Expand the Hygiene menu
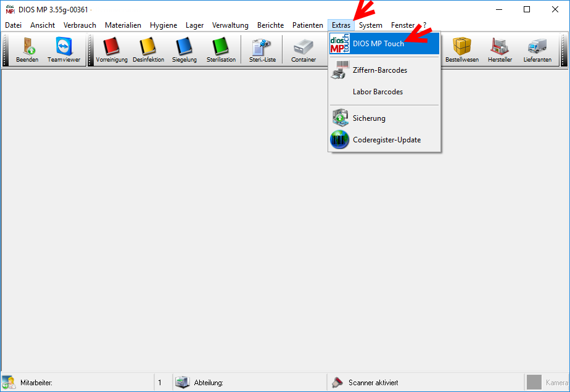This screenshot has width=570, height=392. click(x=163, y=25)
